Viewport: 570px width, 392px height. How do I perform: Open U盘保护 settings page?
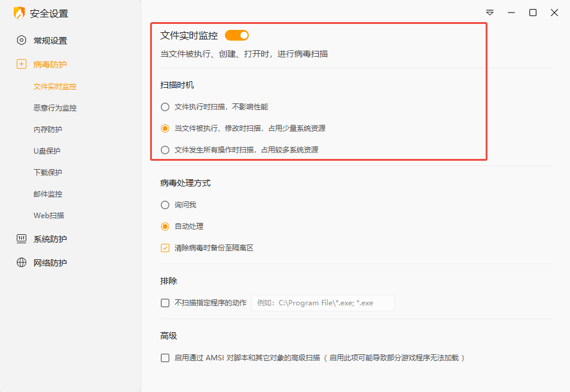[x=50, y=151]
